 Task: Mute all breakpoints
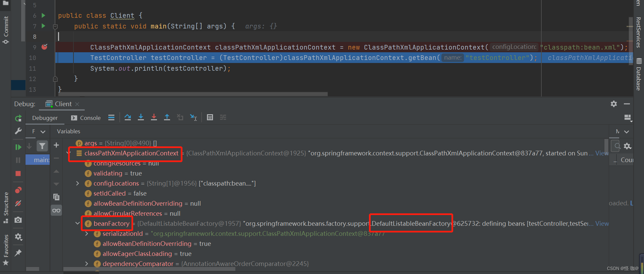pos(18,203)
